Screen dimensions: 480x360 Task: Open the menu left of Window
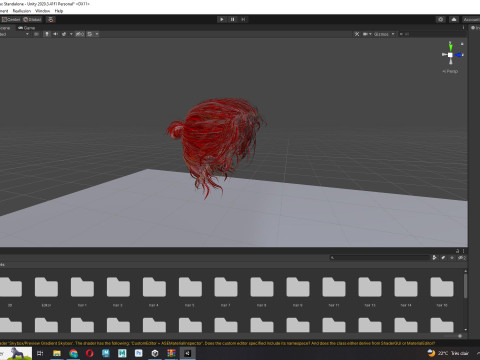coord(22,11)
